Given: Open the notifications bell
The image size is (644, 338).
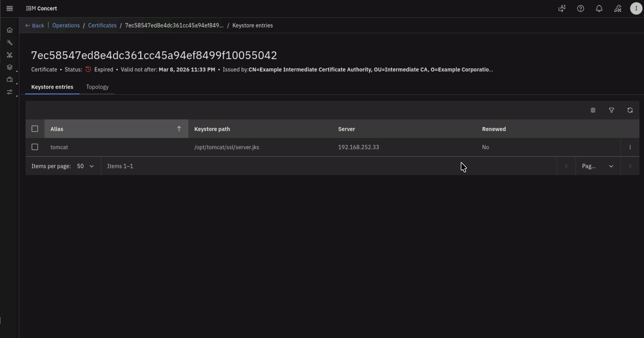Looking at the screenshot, I should 599,9.
